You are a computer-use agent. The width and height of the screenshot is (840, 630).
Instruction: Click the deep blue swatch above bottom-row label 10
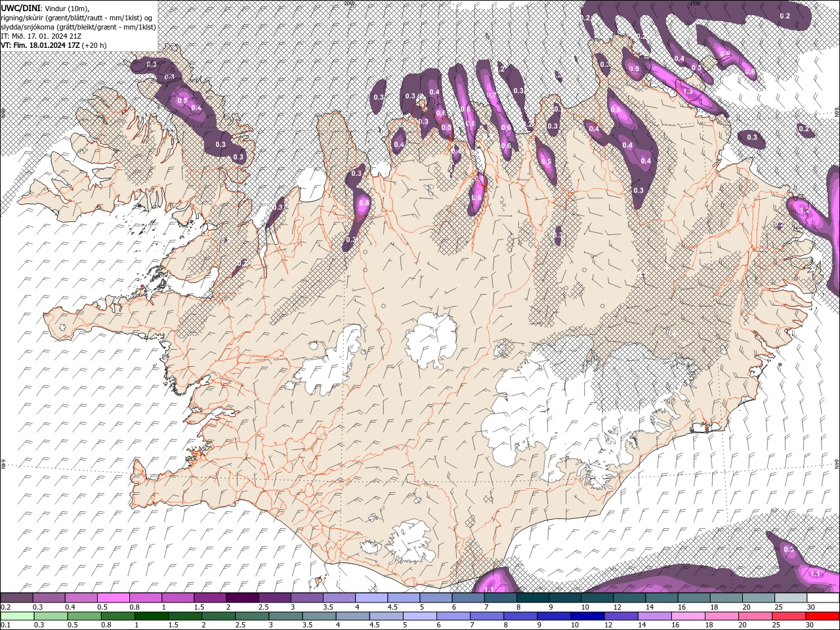tap(587, 616)
